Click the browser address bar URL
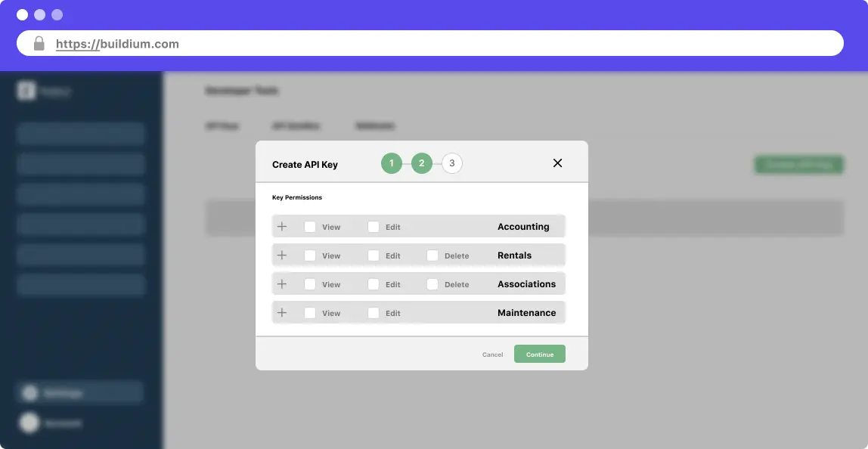868x449 pixels. 117,44
